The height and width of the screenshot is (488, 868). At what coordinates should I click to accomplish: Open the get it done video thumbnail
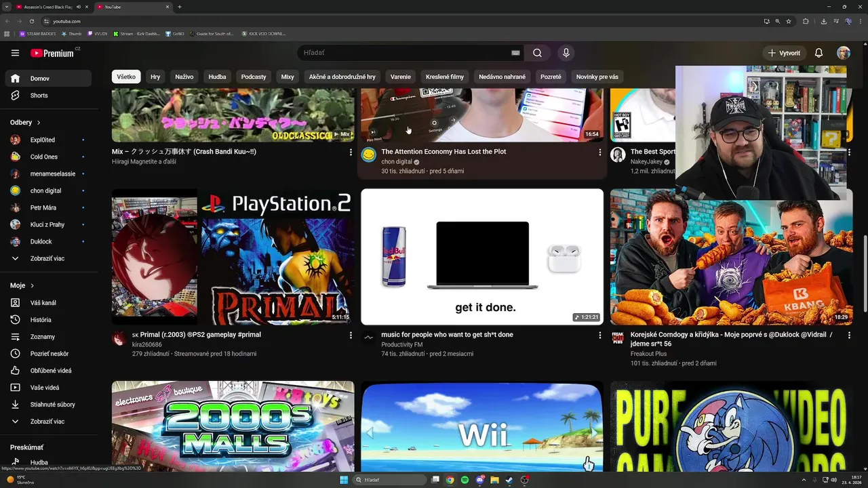482,257
